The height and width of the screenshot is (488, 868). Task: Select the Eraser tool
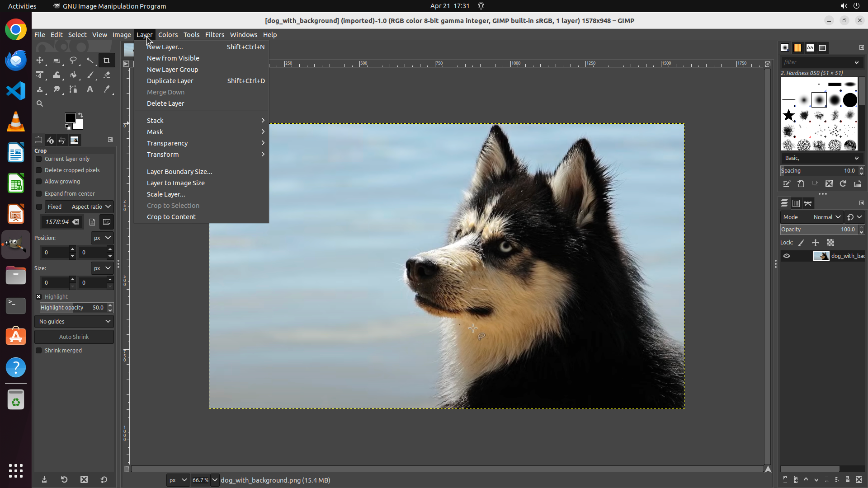pos(107,75)
